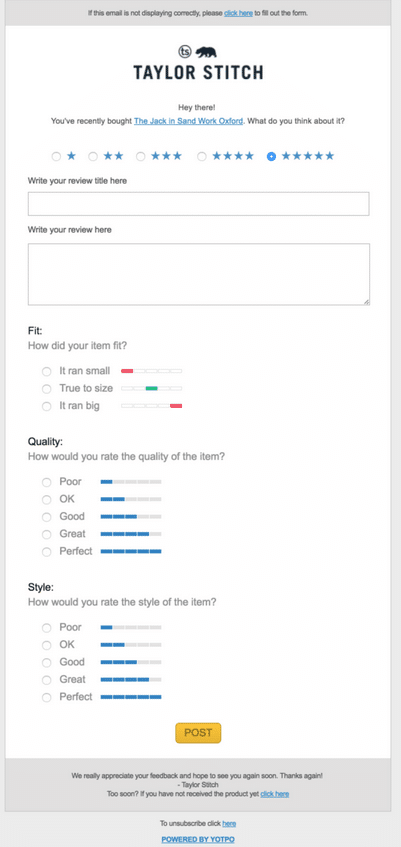Open the 'Powered by Yotpo' link
This screenshot has height=847, width=401.
click(x=198, y=839)
